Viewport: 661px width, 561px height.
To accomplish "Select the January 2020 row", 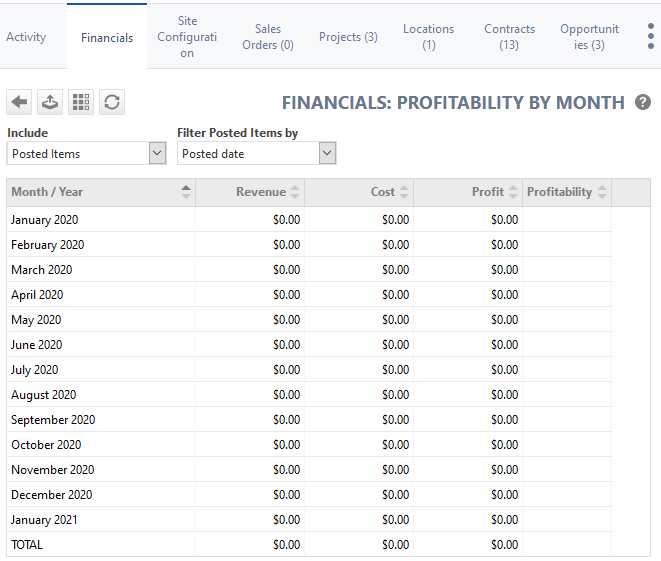I will [x=44, y=220].
